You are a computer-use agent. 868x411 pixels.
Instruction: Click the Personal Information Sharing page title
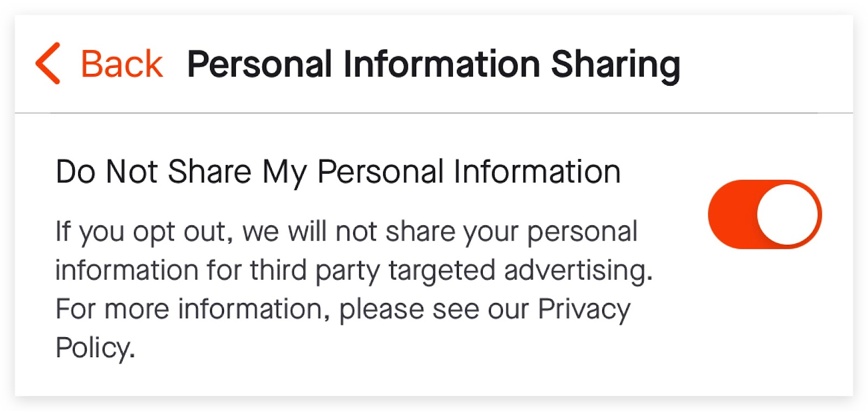[x=433, y=65]
